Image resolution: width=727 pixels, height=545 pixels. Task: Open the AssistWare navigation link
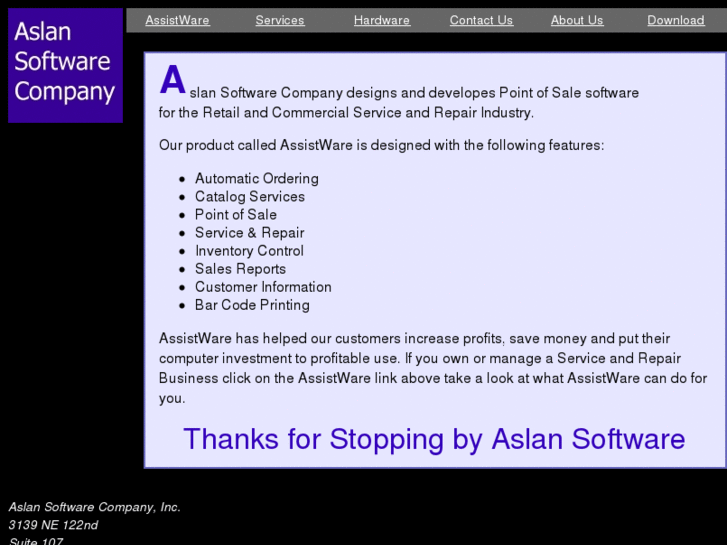pyautogui.click(x=177, y=20)
